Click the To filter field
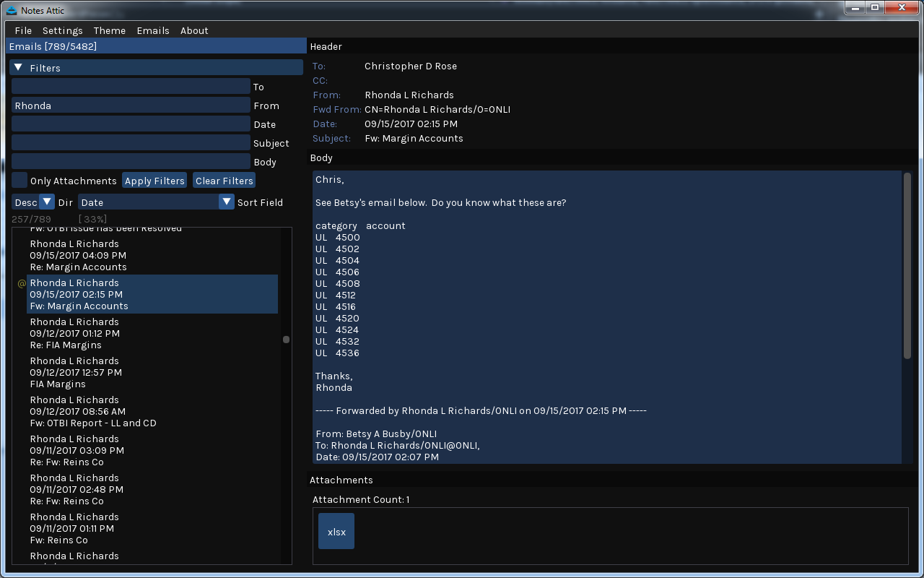Viewport: 924px width, 578px height. pyautogui.click(x=131, y=86)
